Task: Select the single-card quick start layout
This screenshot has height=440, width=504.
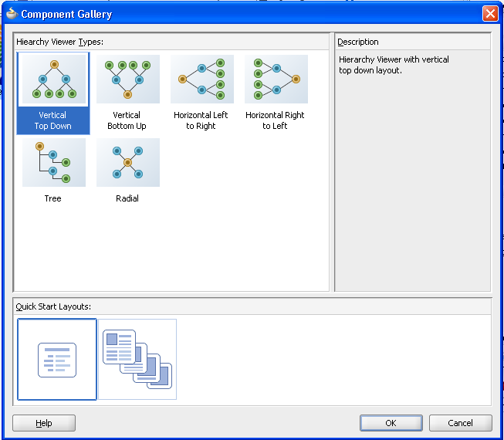Action: coord(57,360)
